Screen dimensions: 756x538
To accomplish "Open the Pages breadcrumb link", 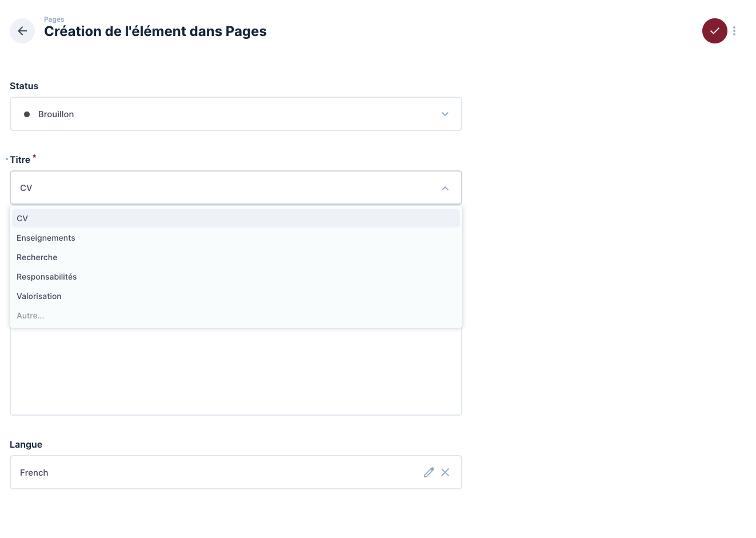I will pyautogui.click(x=54, y=19).
